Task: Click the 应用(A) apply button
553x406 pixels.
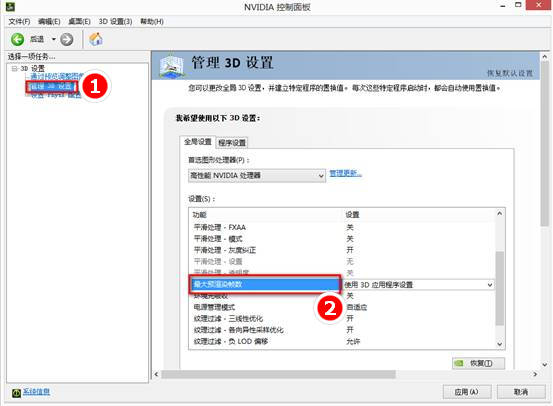Action: click(467, 392)
